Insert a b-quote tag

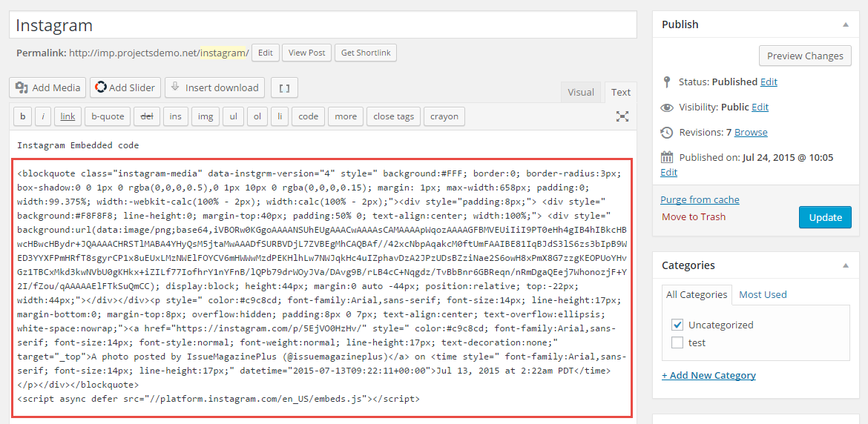[108, 116]
